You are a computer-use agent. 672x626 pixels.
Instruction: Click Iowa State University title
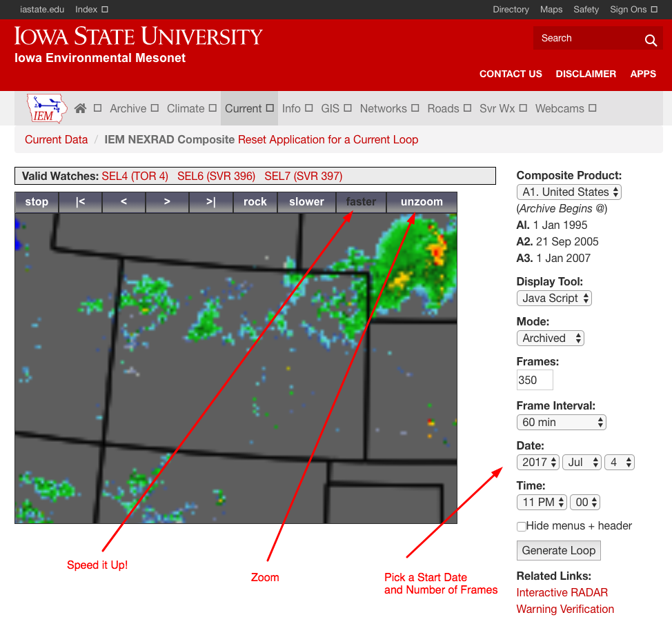139,36
